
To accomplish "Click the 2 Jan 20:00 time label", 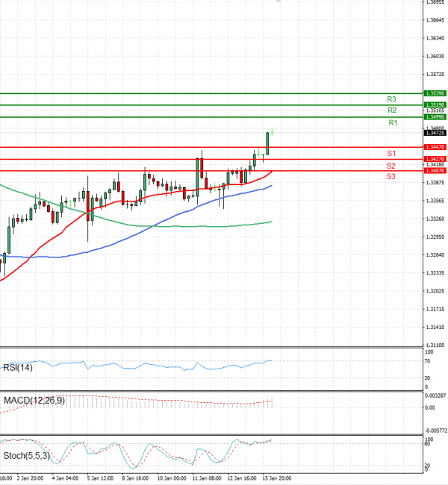I will [30, 478].
